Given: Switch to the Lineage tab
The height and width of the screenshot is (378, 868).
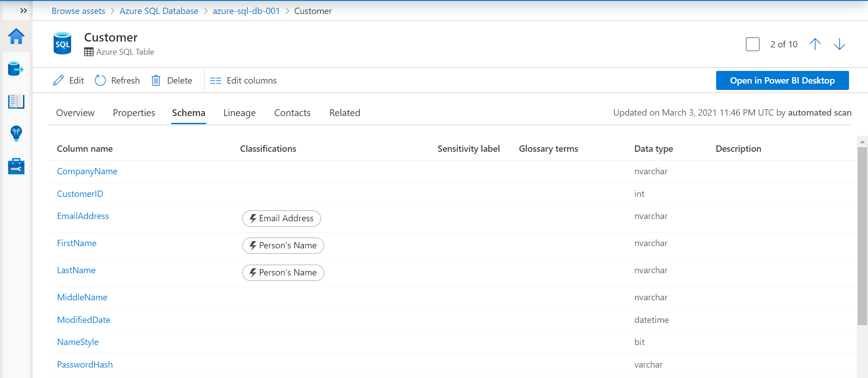Looking at the screenshot, I should pyautogui.click(x=239, y=113).
